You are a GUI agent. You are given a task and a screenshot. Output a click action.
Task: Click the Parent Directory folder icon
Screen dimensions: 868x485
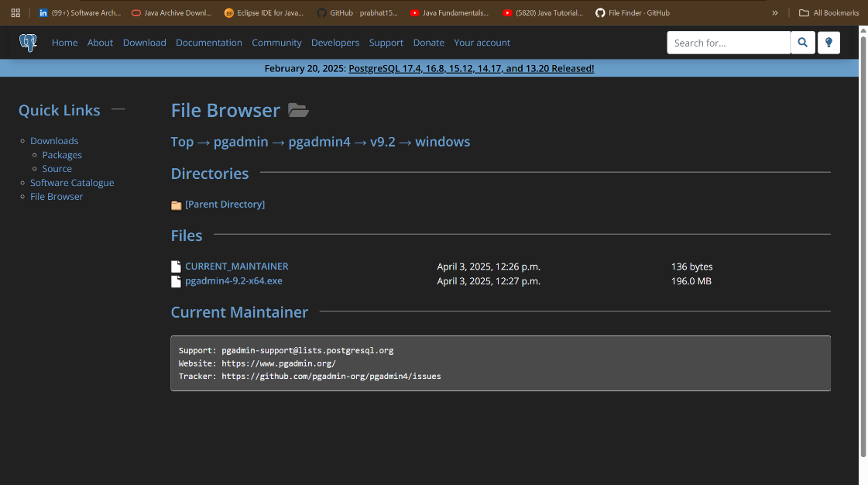pyautogui.click(x=176, y=205)
